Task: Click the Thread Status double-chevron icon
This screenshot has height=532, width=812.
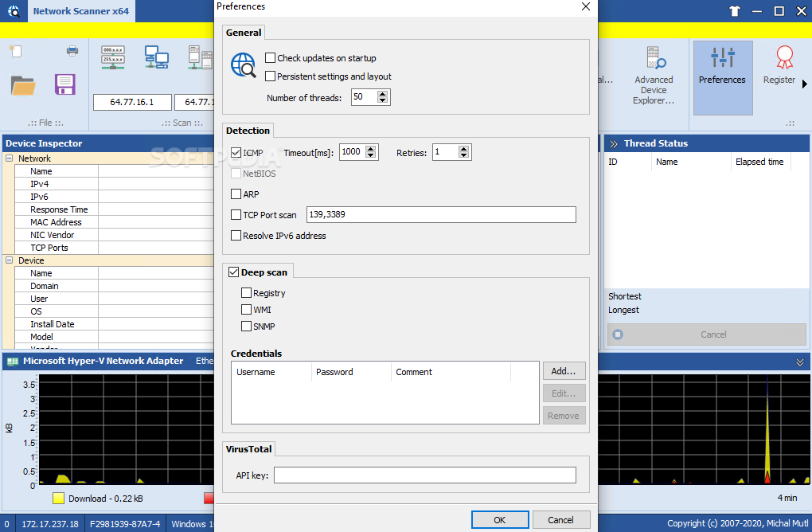Action: click(x=614, y=144)
